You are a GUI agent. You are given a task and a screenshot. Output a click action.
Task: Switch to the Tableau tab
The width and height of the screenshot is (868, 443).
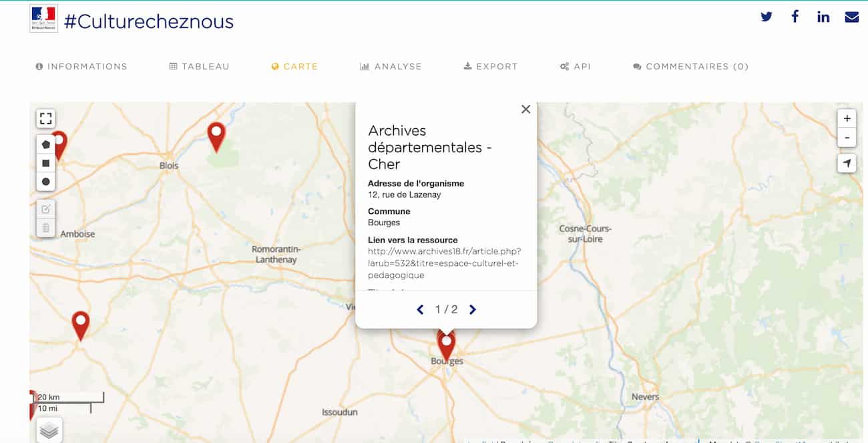tap(199, 66)
